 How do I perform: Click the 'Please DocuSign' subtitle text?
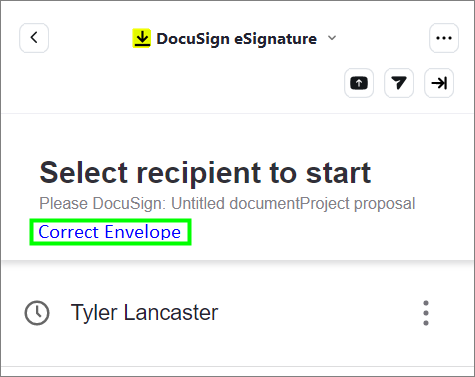coord(227,203)
